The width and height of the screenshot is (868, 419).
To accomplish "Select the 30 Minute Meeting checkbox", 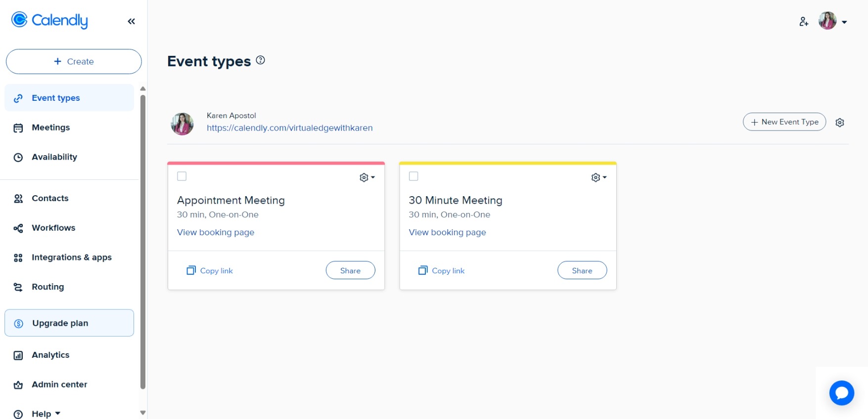I will [x=413, y=176].
